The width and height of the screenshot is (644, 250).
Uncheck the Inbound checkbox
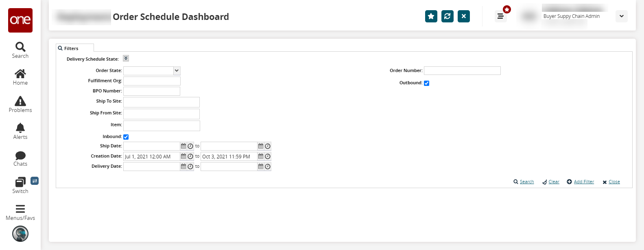[126, 137]
